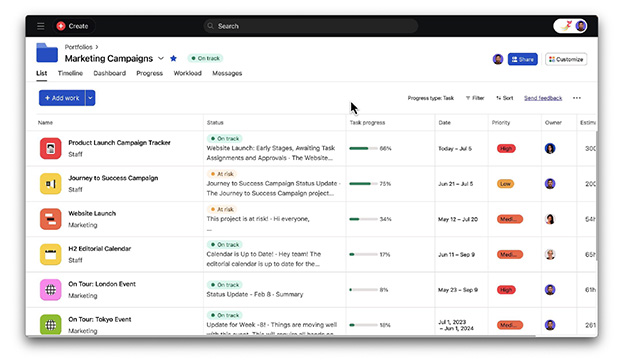Open the On Tour: Tokyo Event project
The width and height of the screenshot is (623, 363).
tap(100, 319)
